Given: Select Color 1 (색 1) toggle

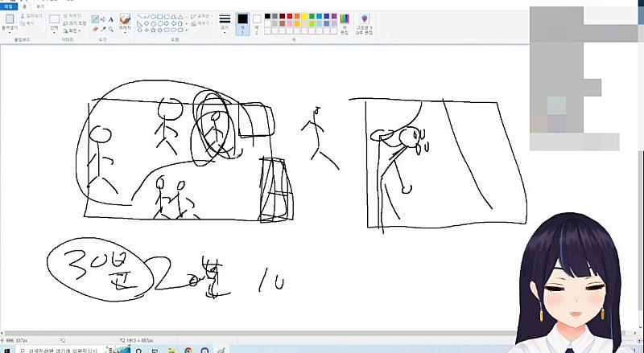Looking at the screenshot, I should [242, 24].
